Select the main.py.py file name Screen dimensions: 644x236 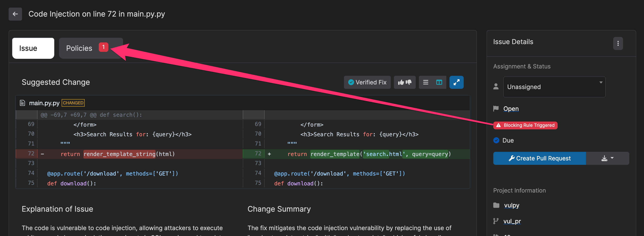pyautogui.click(x=44, y=103)
